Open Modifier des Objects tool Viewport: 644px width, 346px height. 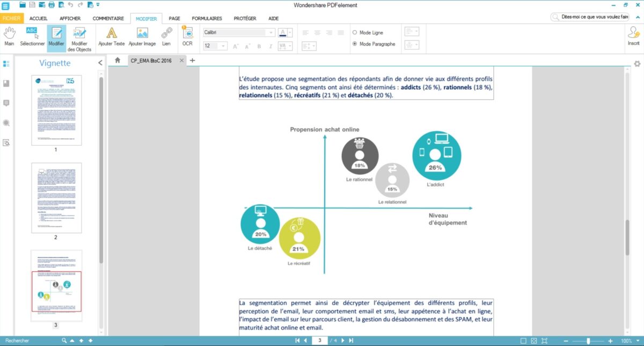79,38
